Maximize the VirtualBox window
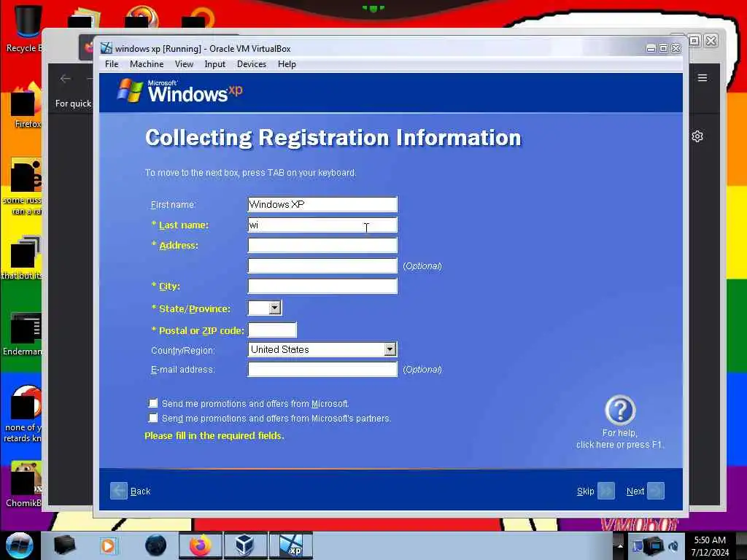 pyautogui.click(x=663, y=49)
